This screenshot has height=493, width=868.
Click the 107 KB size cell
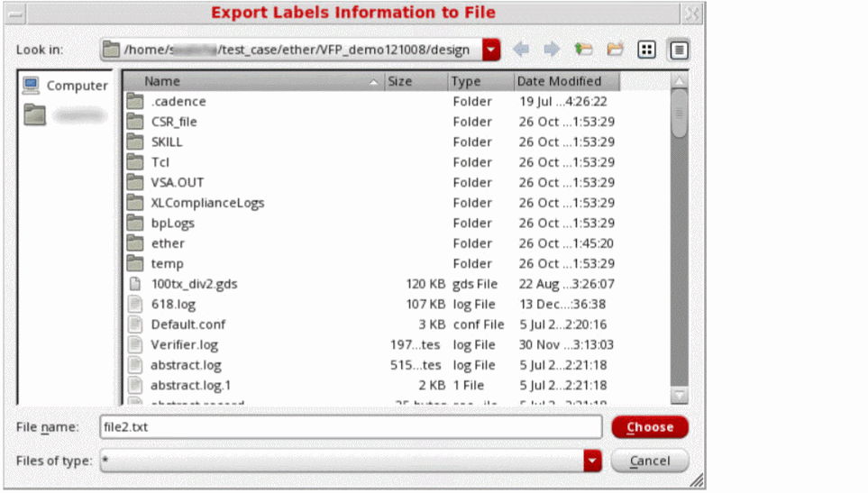point(425,305)
